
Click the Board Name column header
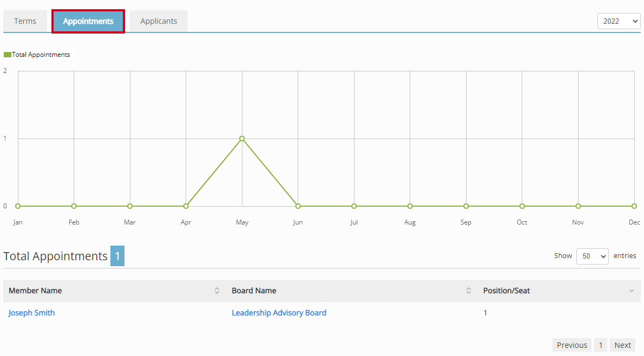pyautogui.click(x=352, y=291)
